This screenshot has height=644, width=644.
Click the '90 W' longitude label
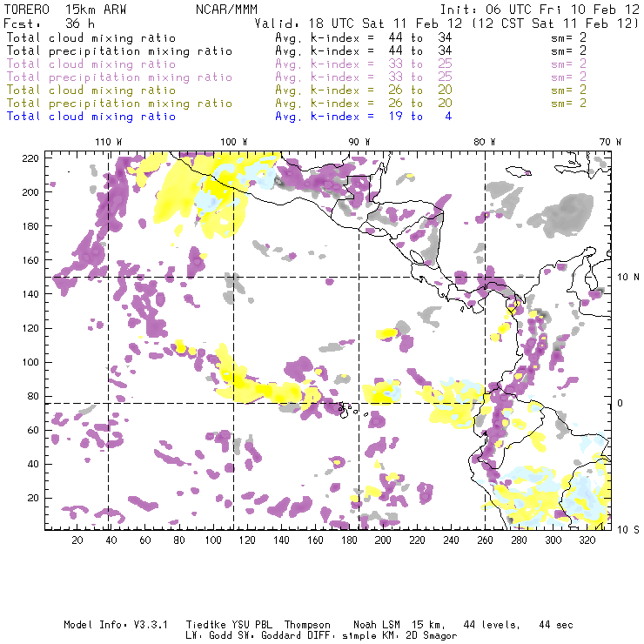click(x=359, y=142)
